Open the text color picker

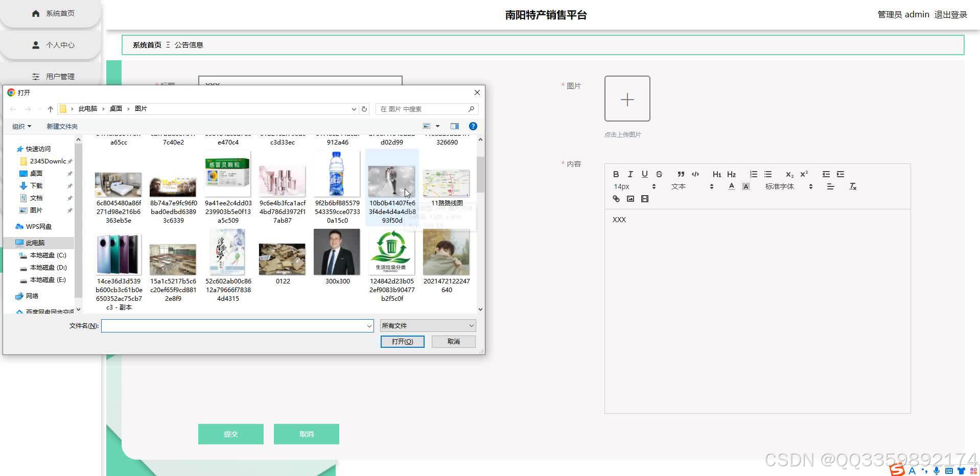[731, 186]
